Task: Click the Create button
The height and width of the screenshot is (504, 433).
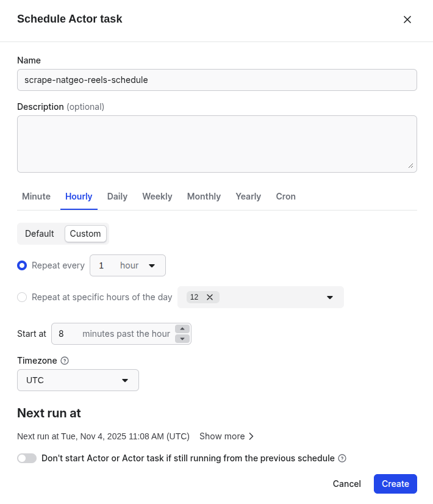Action: coord(395,484)
